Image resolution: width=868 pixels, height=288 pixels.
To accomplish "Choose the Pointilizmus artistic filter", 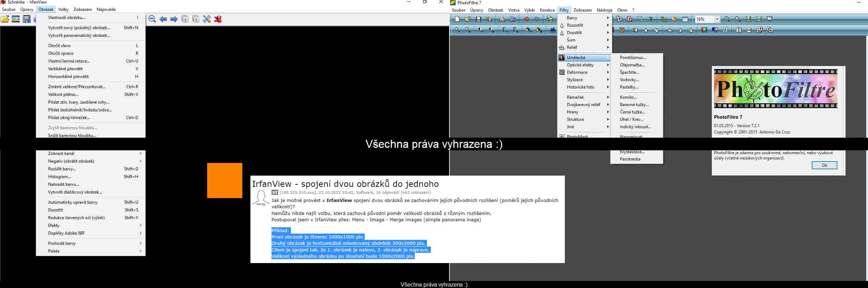I will 637,58.
